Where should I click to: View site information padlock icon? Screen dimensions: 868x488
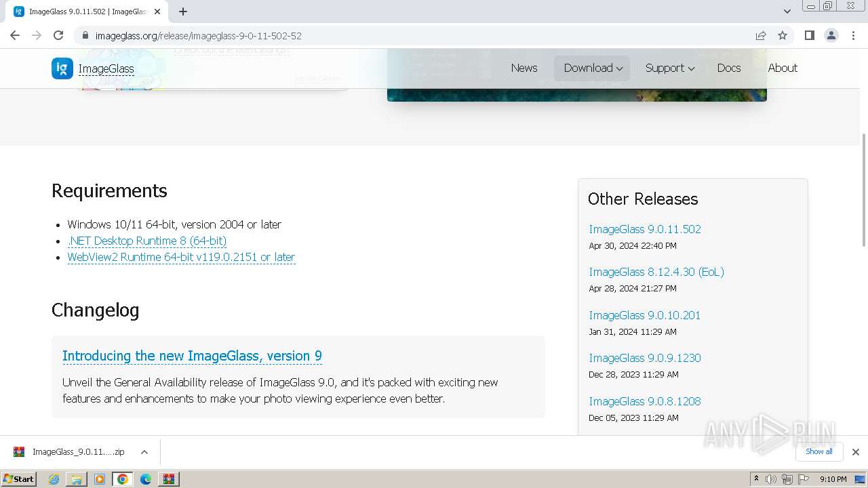point(85,35)
